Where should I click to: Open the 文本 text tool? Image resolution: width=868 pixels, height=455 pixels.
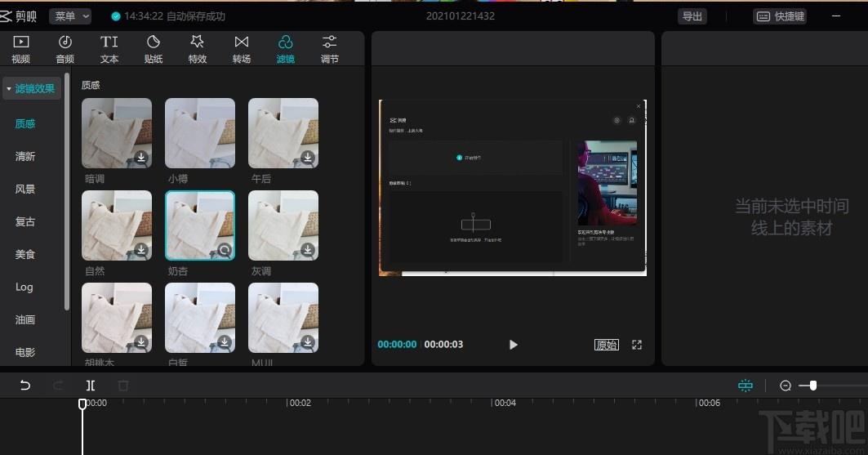click(109, 49)
